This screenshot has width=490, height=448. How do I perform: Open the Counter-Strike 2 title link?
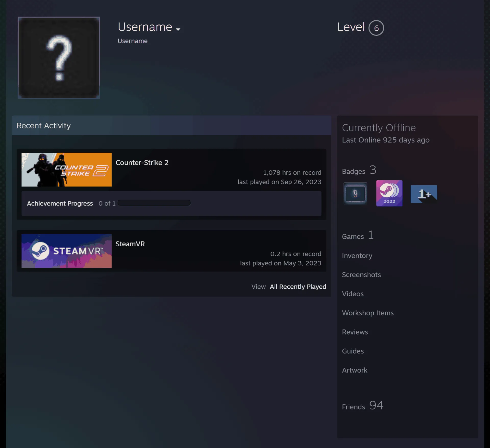tap(142, 162)
